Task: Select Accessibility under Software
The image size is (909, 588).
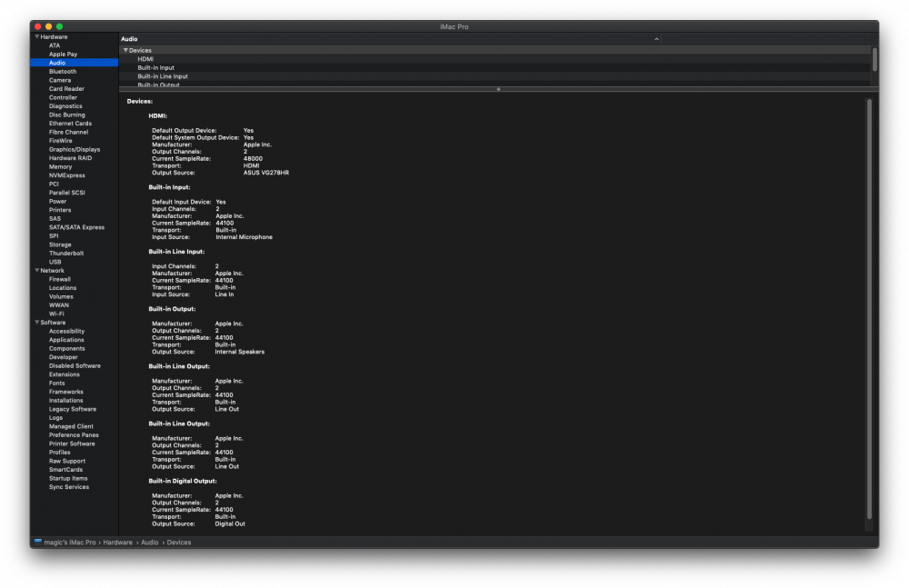Action: pos(66,331)
